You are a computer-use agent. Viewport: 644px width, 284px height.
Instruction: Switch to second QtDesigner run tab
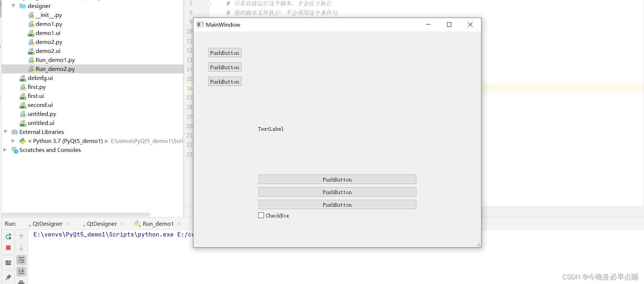coord(102,224)
